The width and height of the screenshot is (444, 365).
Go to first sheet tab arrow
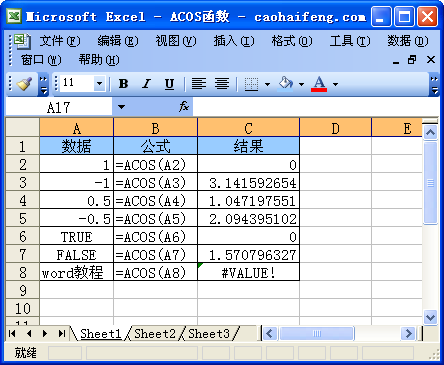point(12,333)
